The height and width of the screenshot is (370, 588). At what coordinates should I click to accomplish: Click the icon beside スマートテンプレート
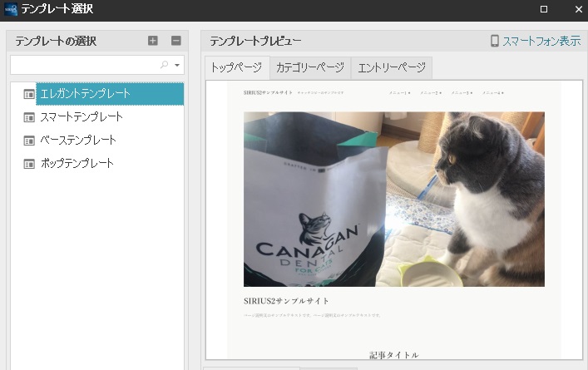[x=29, y=117]
